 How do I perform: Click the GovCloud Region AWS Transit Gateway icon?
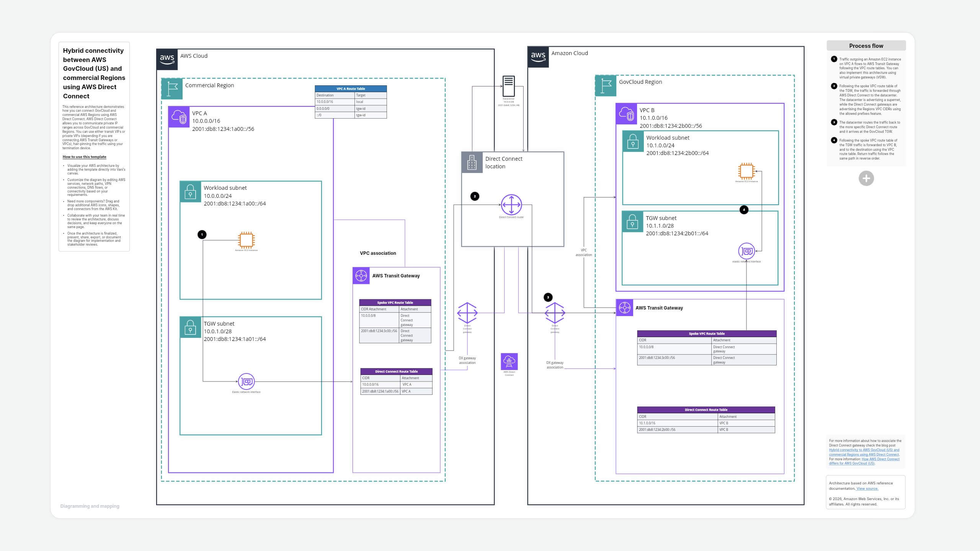point(624,308)
